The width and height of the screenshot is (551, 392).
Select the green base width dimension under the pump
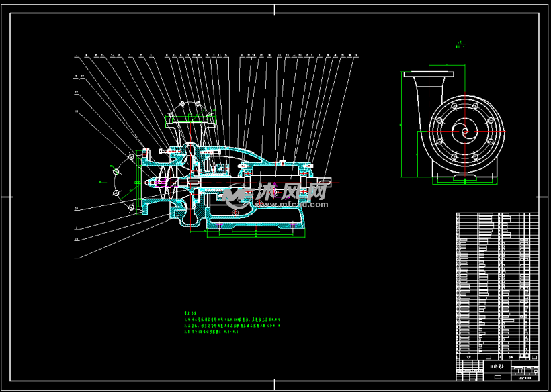pos(256,235)
